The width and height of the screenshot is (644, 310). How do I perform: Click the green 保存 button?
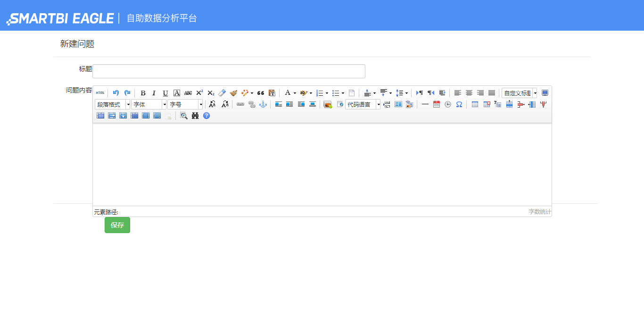[117, 225]
